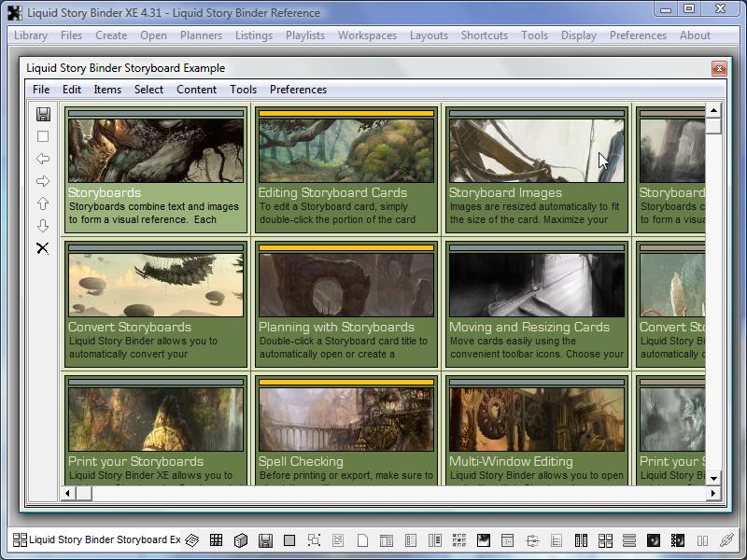Image resolution: width=747 pixels, height=560 pixels.
Task: Move card left with the left arrow icon
Action: [x=43, y=159]
